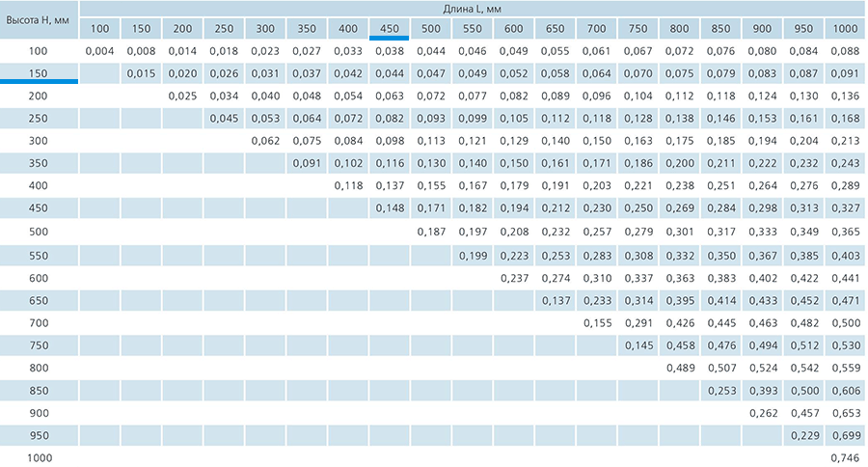The image size is (868, 467).
Task: Click the 1000 height row label
Action: [40, 458]
